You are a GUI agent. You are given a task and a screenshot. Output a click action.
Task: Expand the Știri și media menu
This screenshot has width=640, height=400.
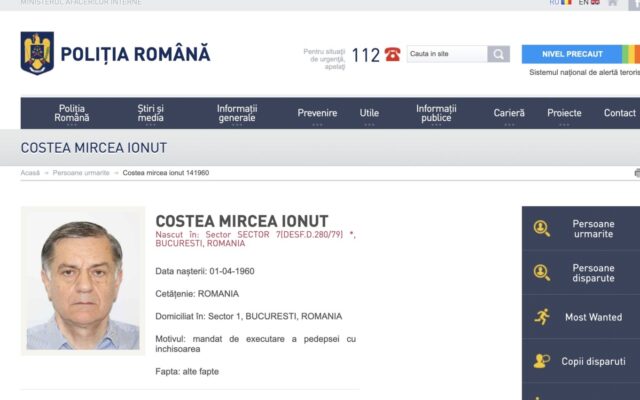pyautogui.click(x=151, y=113)
